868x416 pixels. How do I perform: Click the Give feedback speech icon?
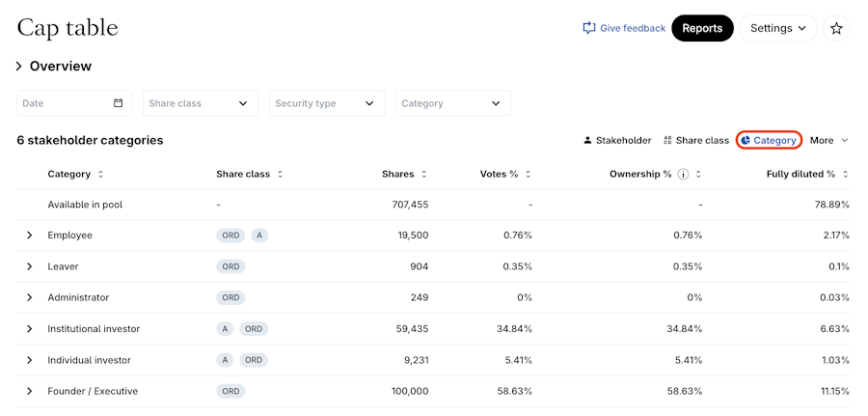tap(588, 29)
